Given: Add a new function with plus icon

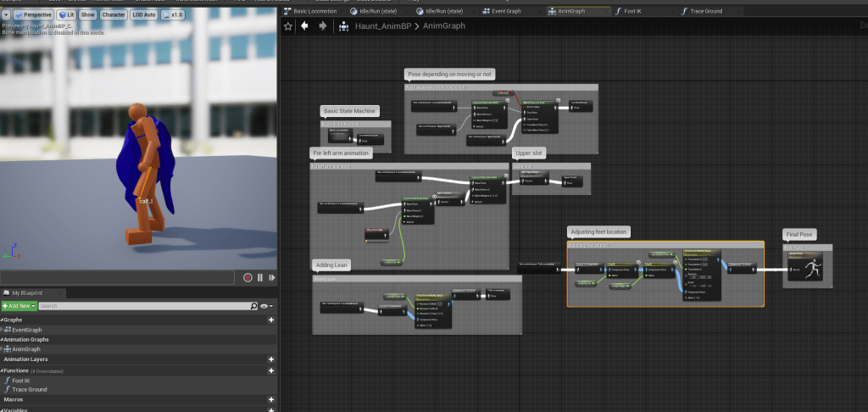Looking at the screenshot, I should pyautogui.click(x=271, y=370).
